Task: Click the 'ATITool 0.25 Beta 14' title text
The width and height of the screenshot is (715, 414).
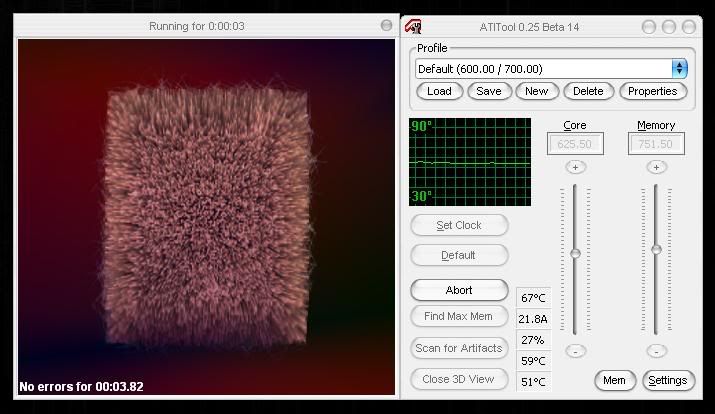Action: pyautogui.click(x=529, y=27)
